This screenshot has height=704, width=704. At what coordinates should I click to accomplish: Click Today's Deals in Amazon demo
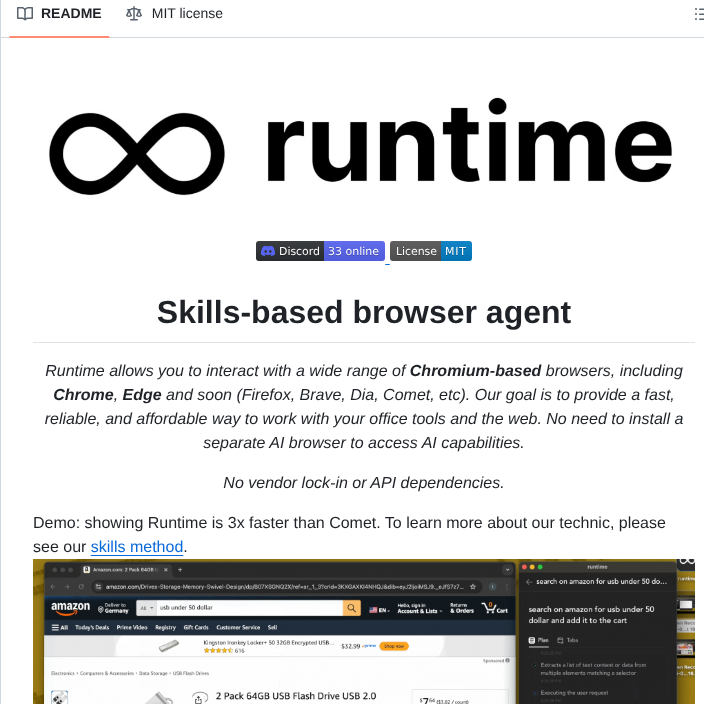[x=92, y=627]
